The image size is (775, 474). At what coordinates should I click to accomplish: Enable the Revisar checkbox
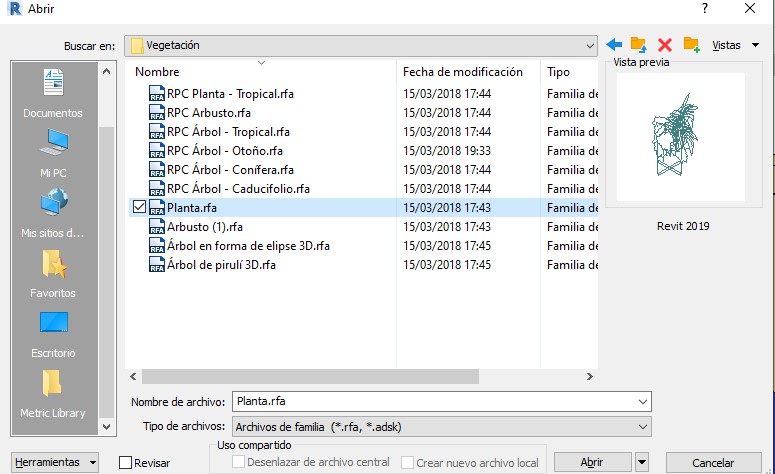[x=126, y=463]
